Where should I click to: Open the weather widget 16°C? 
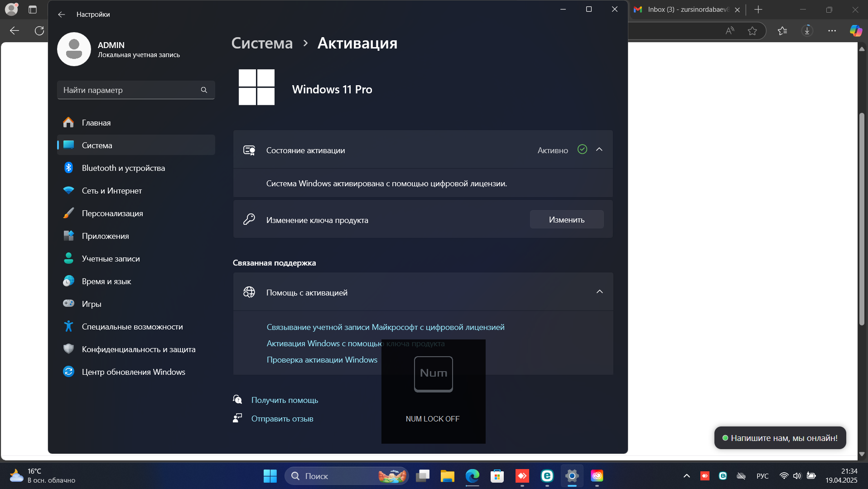tap(43, 476)
